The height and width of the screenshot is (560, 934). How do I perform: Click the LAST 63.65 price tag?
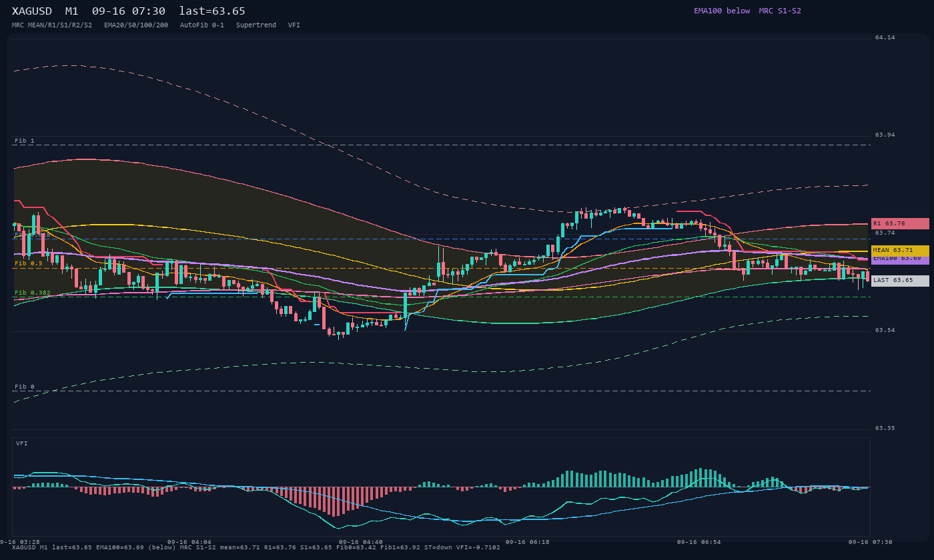[x=900, y=281]
